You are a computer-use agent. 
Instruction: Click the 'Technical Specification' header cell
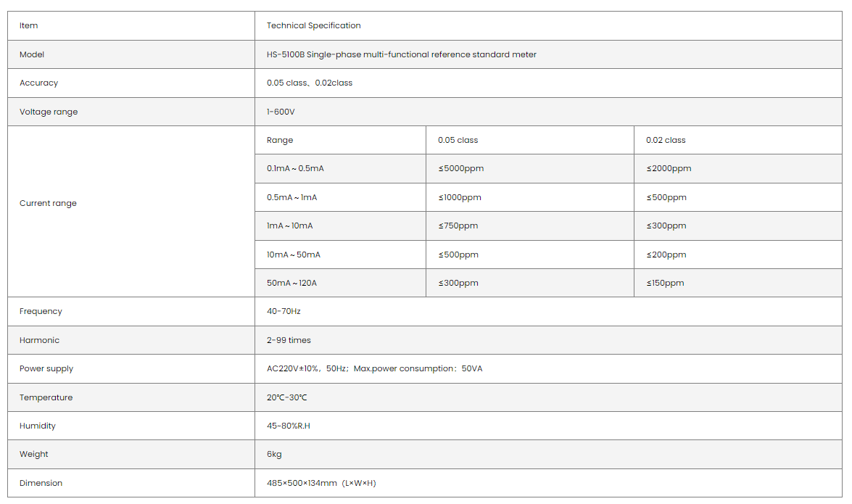click(x=313, y=26)
